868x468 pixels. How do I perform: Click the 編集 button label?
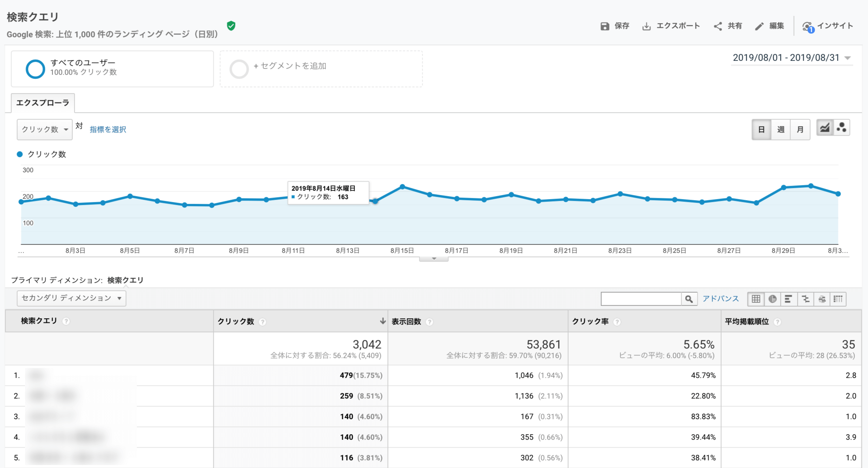click(x=776, y=26)
